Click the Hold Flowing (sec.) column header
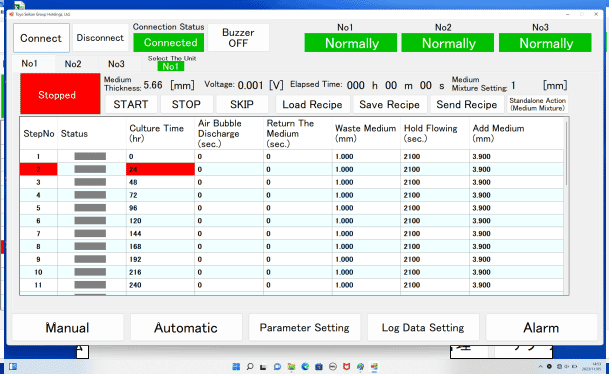This screenshot has height=376, width=612. pyautogui.click(x=435, y=134)
